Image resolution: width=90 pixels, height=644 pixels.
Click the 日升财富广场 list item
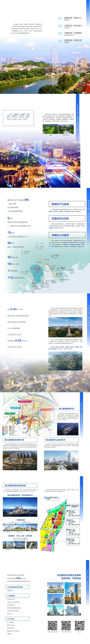[x=11, y=605]
